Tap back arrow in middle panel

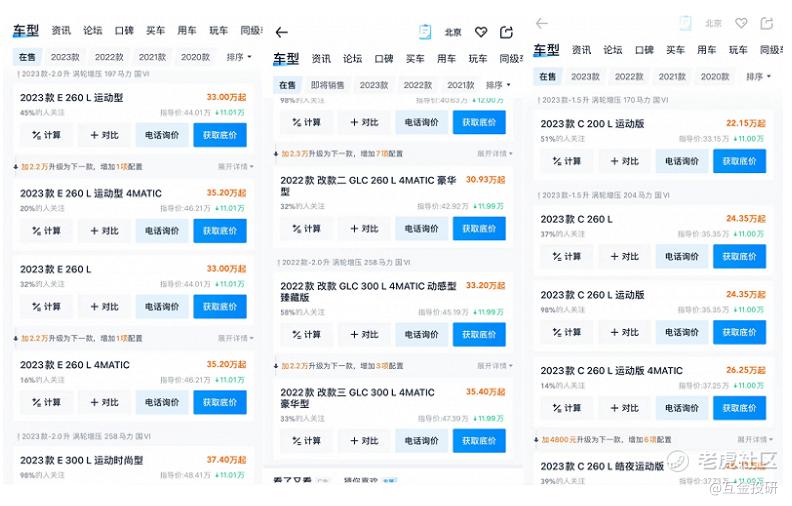click(x=281, y=33)
